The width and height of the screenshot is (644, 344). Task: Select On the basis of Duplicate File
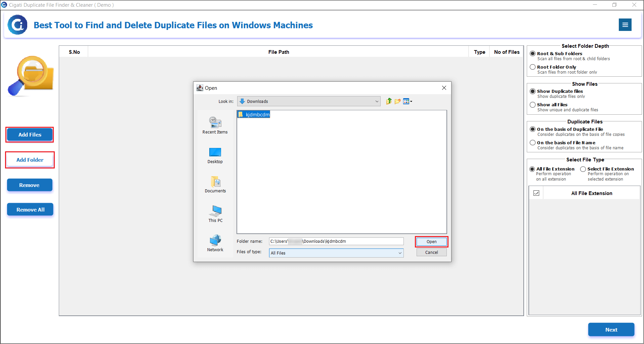[x=532, y=129]
